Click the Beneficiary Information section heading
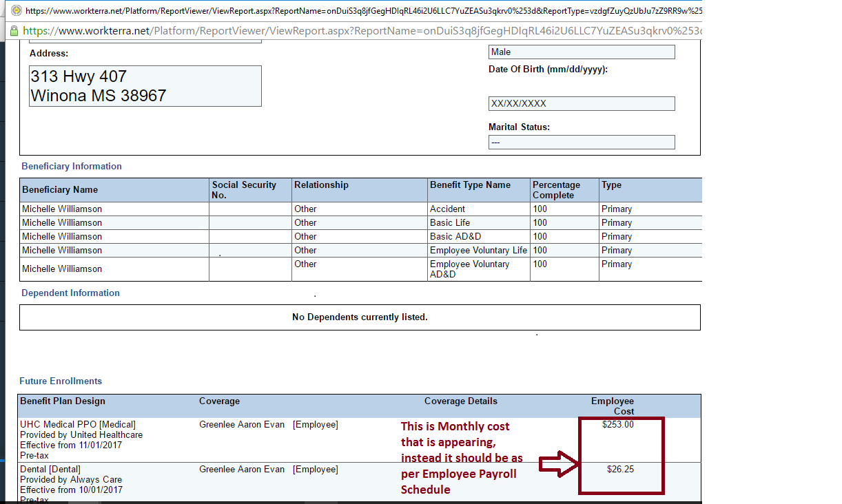Screen dimensions: 842x504 click(72, 166)
